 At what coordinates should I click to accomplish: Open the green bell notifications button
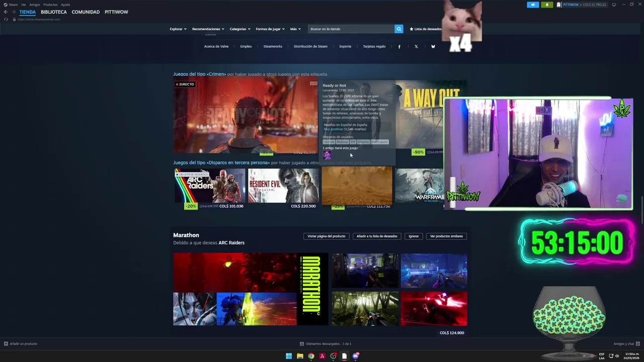547,5
